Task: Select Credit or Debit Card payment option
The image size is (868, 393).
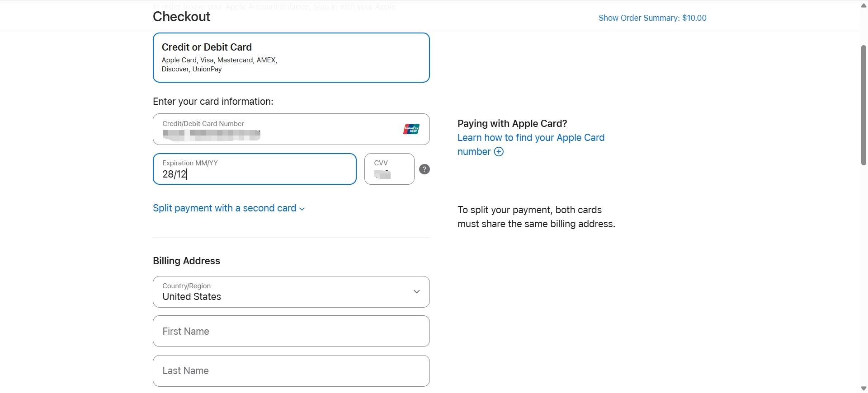Action: [291, 57]
